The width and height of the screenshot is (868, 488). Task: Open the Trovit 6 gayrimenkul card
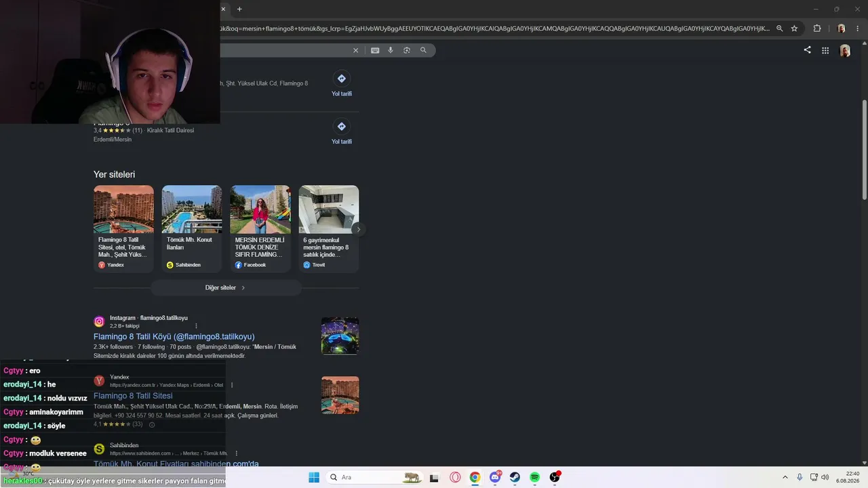tap(329, 228)
